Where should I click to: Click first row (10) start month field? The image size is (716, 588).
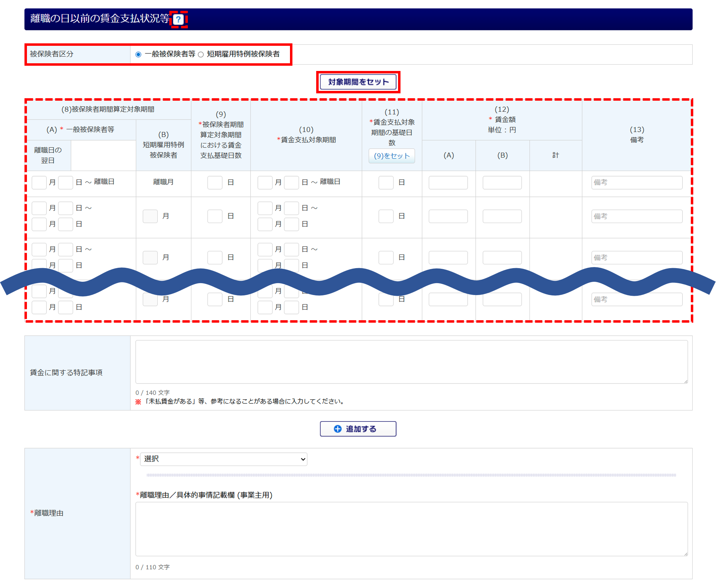pos(265,182)
